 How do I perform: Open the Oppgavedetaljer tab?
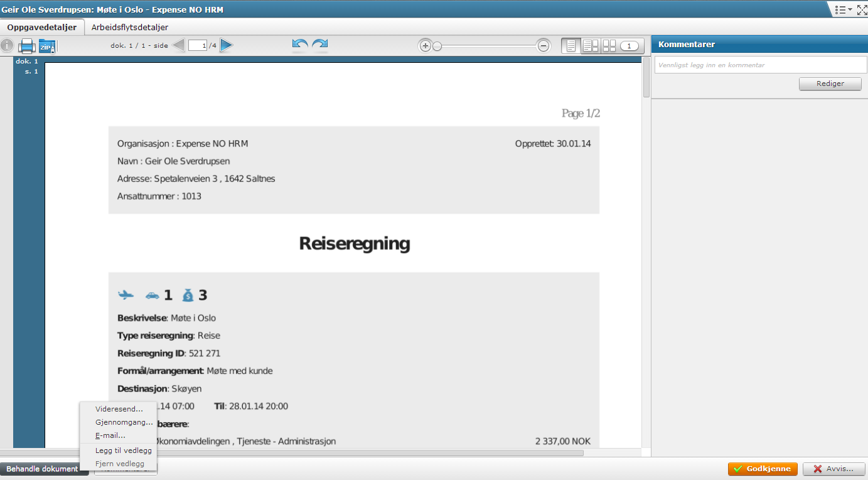(x=42, y=27)
